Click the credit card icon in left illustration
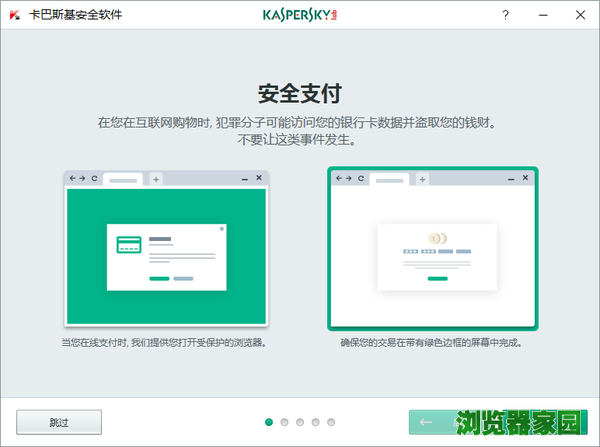This screenshot has height=447, width=600. pyautogui.click(x=128, y=246)
